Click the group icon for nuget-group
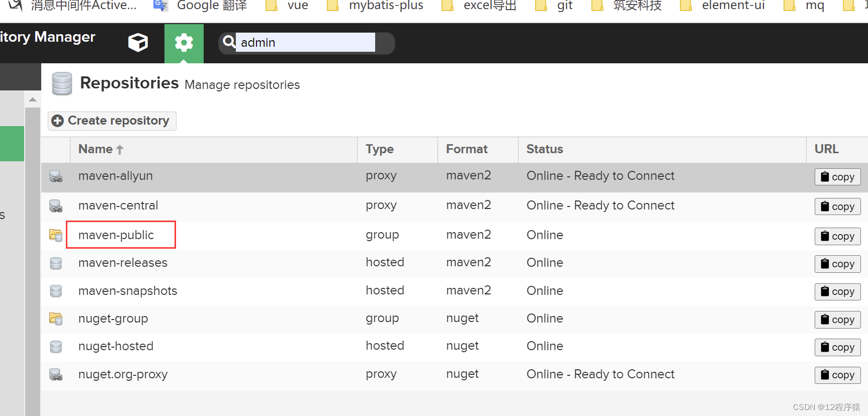Image resolution: width=868 pixels, height=416 pixels. 56,319
